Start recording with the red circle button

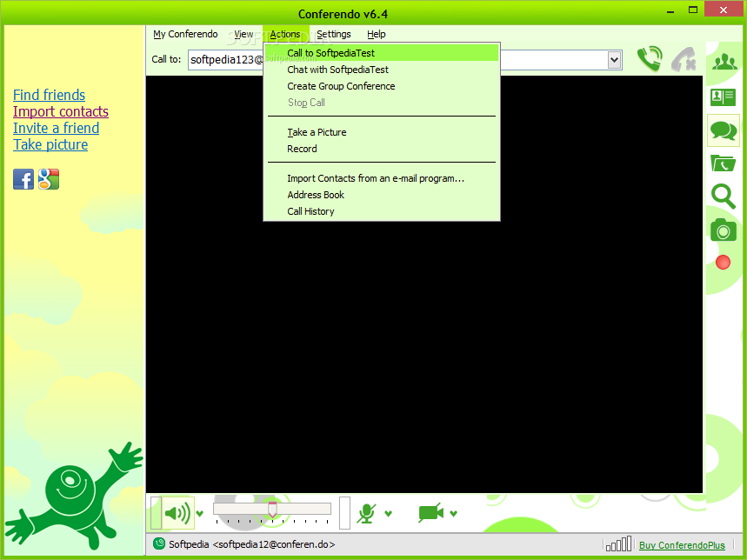(x=723, y=262)
